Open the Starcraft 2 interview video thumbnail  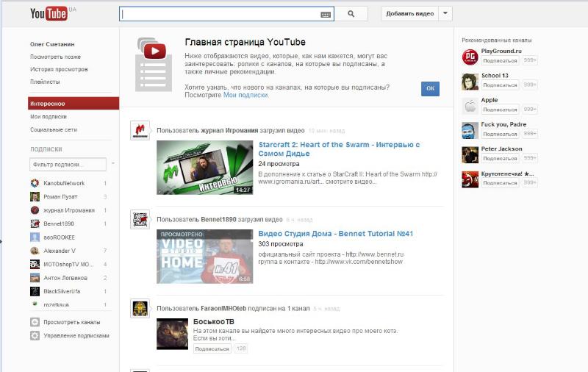[x=205, y=168]
